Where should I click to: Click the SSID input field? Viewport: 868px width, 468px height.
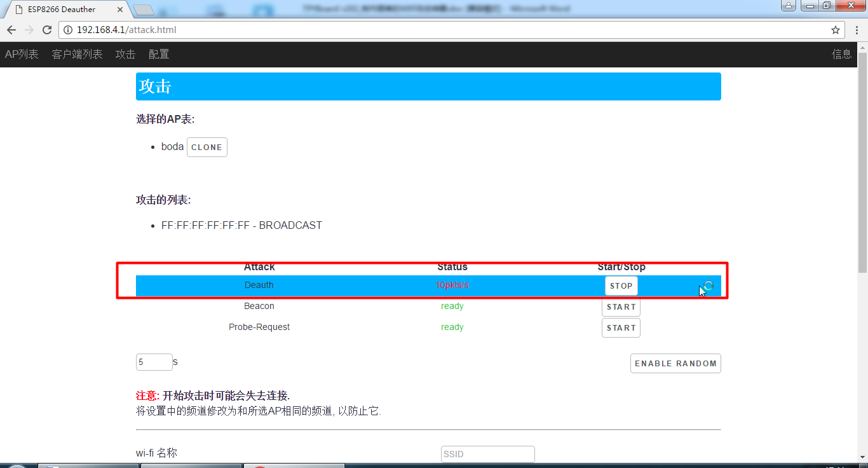coord(487,454)
